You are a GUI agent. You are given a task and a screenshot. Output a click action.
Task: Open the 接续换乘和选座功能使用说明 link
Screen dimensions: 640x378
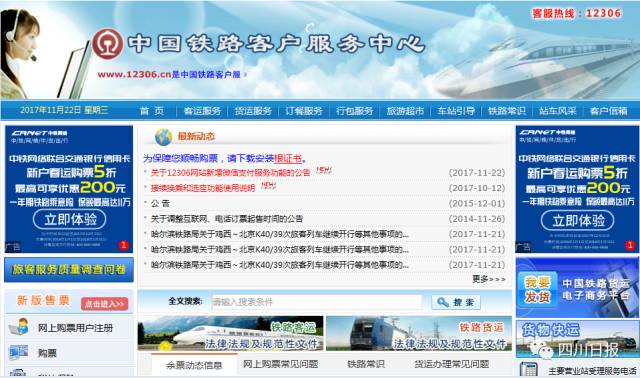[x=203, y=188]
